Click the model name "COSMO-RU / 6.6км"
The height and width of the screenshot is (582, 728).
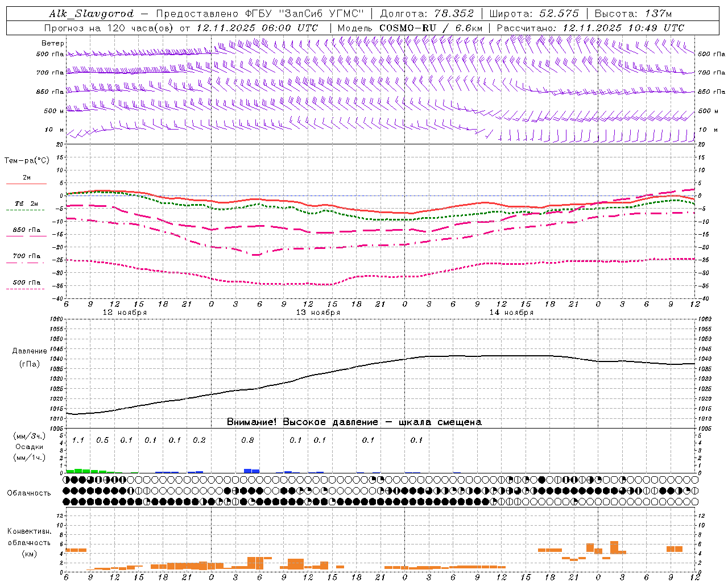[x=431, y=28]
